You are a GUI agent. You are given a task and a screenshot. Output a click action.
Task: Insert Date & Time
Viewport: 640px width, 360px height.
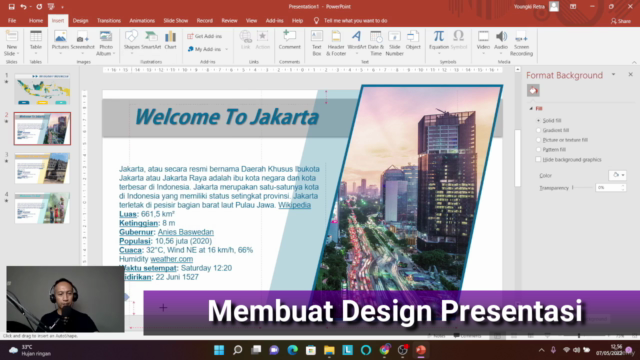point(376,43)
